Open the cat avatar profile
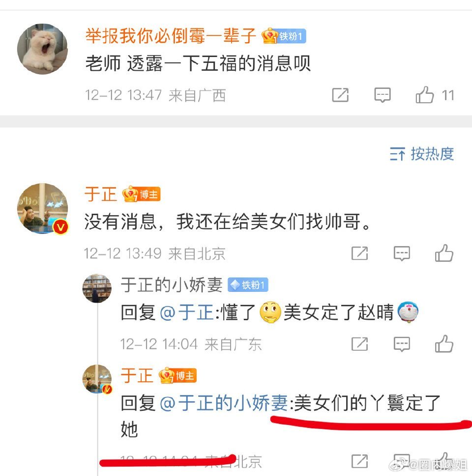Image resolution: width=472 pixels, height=476 pixels. (x=43, y=49)
